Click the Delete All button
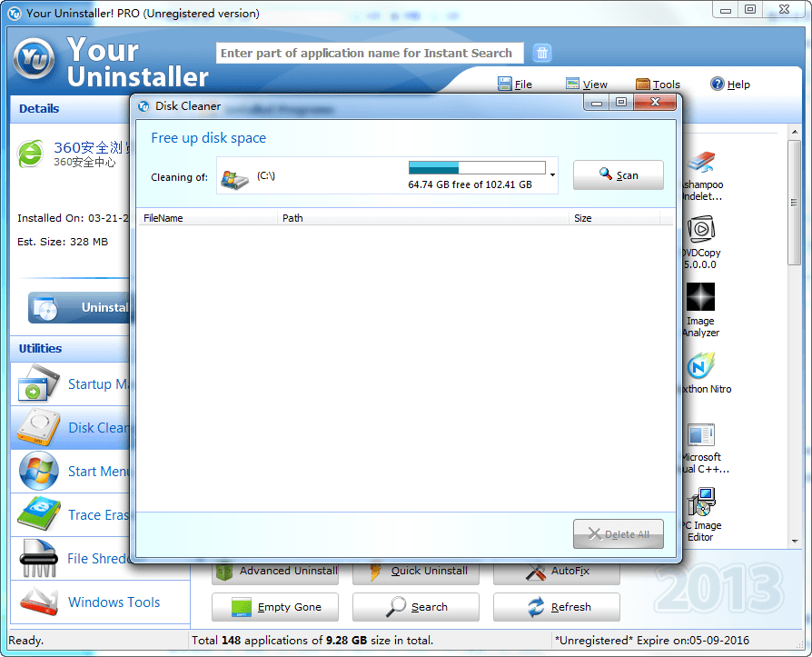The height and width of the screenshot is (657, 812). click(618, 533)
